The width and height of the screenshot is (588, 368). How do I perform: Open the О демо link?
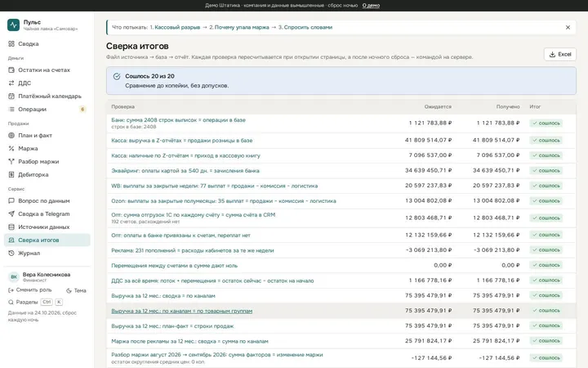(371, 5)
